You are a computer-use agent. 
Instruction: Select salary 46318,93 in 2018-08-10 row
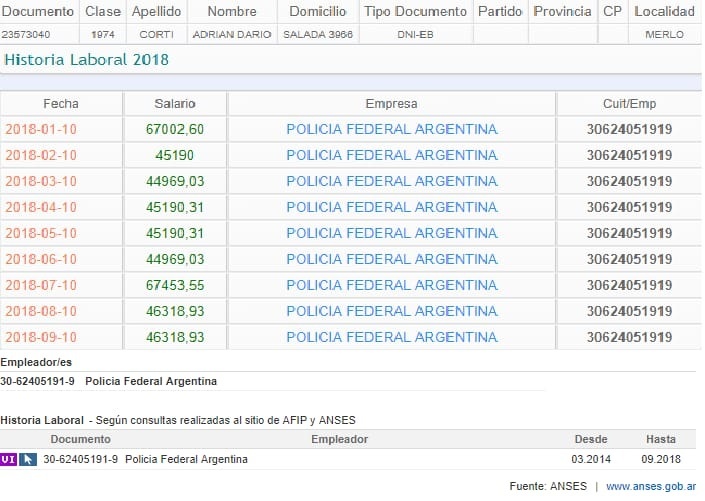pyautogui.click(x=175, y=311)
